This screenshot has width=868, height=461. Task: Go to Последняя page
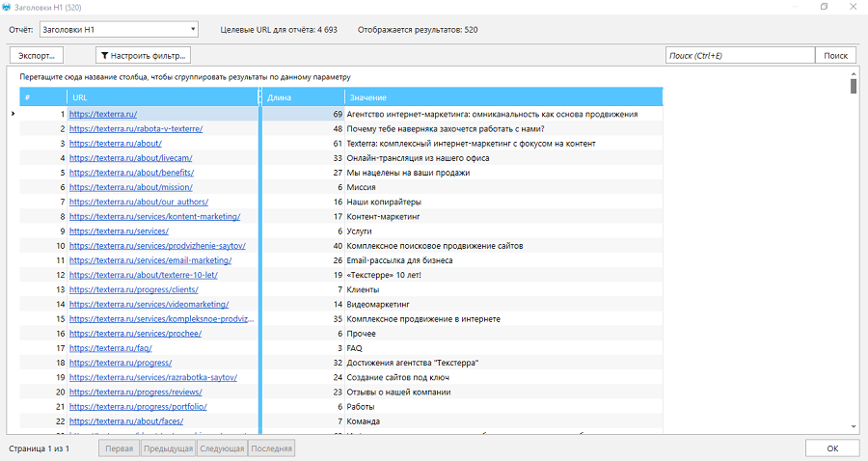271,448
